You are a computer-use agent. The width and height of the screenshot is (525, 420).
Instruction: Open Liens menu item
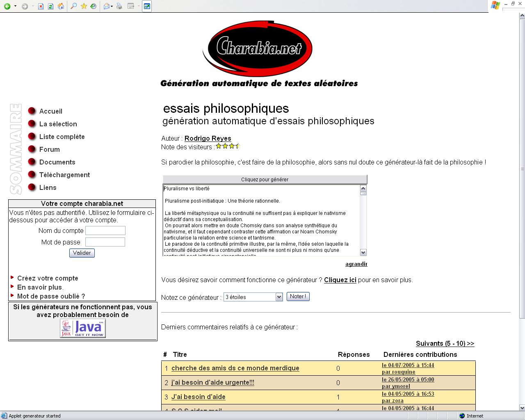click(x=48, y=187)
